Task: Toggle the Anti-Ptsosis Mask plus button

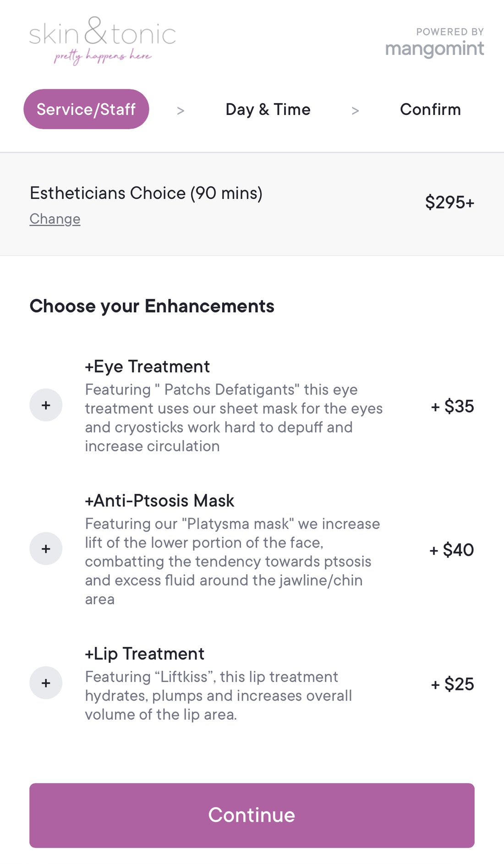Action: (46, 548)
